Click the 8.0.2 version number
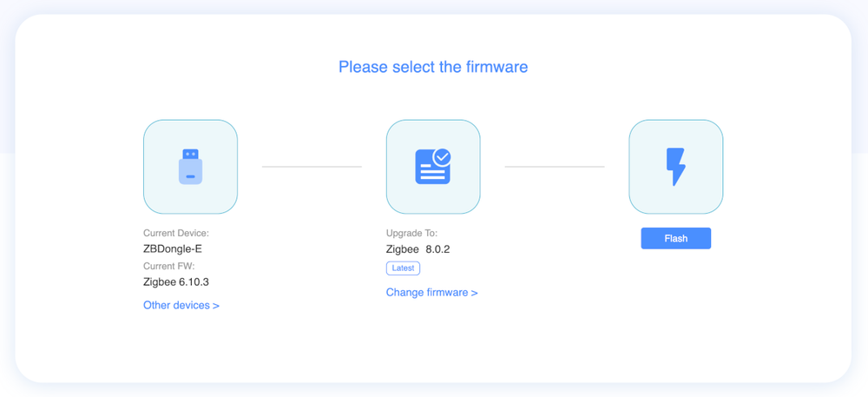The width and height of the screenshot is (868, 397). (x=437, y=249)
